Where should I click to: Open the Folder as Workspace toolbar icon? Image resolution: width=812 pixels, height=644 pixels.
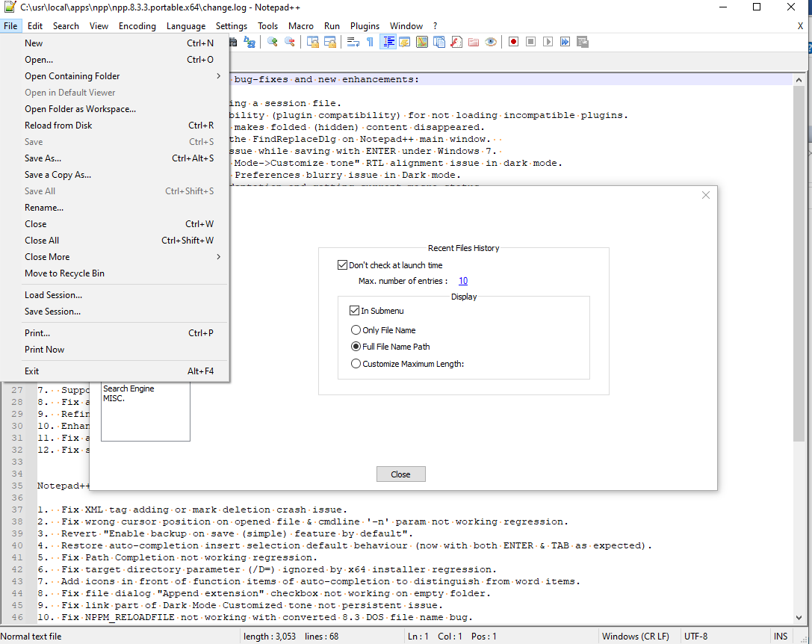tap(474, 42)
